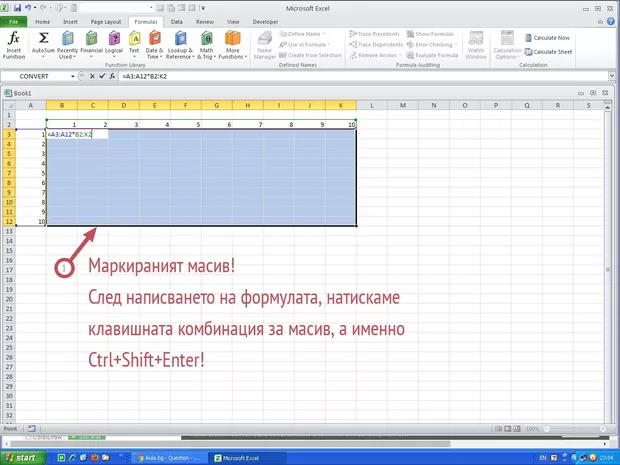
Task: Click Calculate Now
Action: (x=547, y=38)
